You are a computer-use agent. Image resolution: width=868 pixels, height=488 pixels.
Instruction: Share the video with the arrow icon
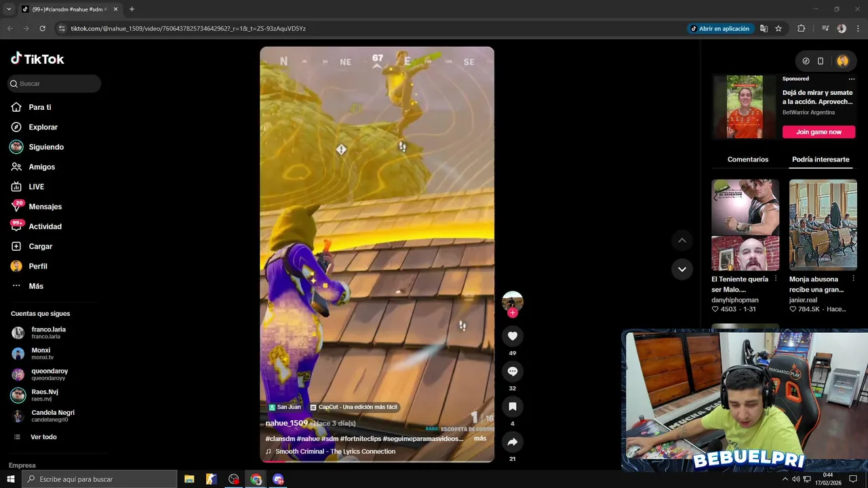click(x=513, y=442)
